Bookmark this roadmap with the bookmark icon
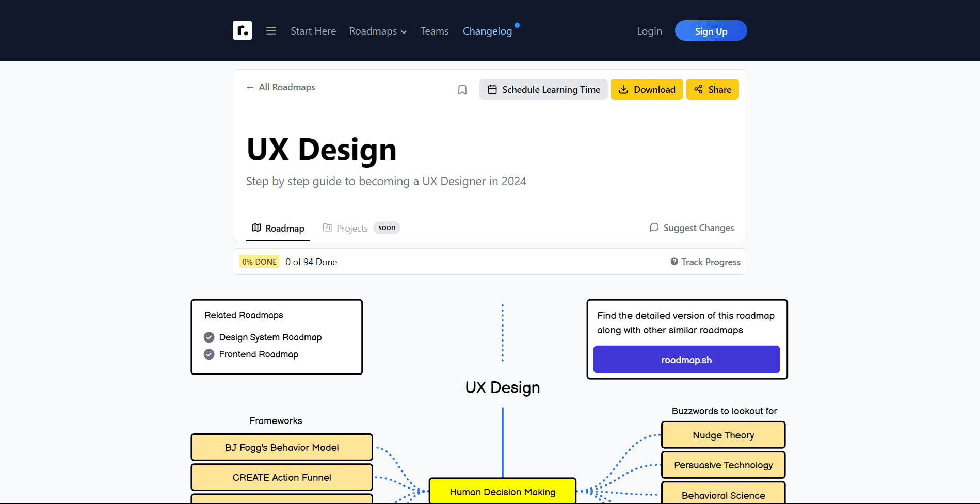The image size is (980, 504). (x=462, y=90)
